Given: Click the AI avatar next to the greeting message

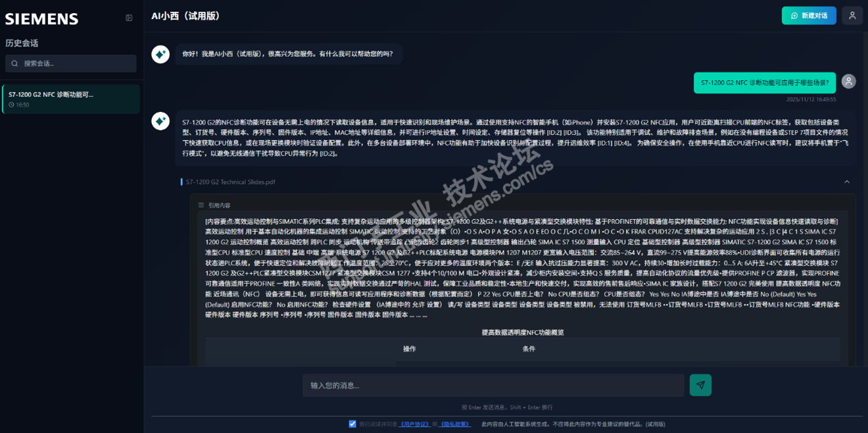Looking at the screenshot, I should (x=160, y=54).
